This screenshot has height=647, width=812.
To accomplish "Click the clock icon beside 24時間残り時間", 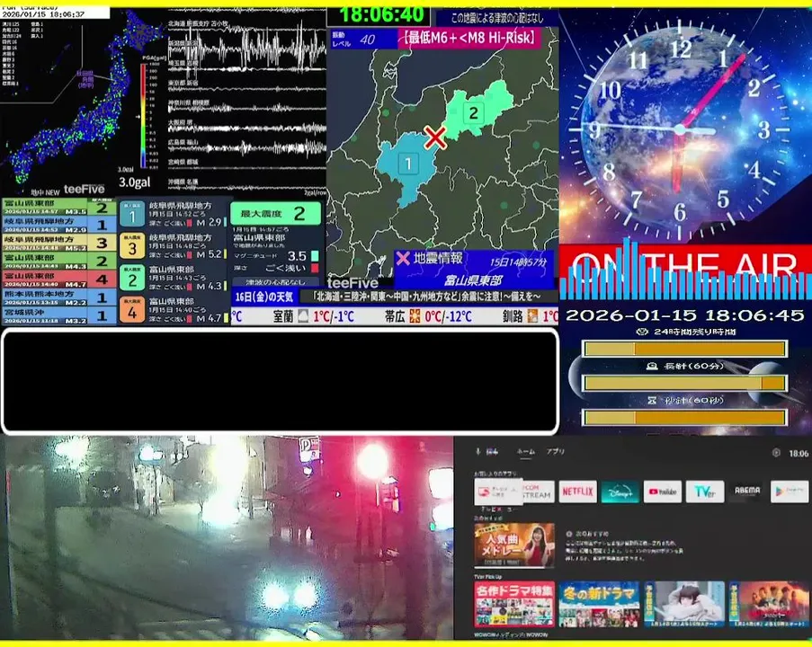I will (642, 332).
